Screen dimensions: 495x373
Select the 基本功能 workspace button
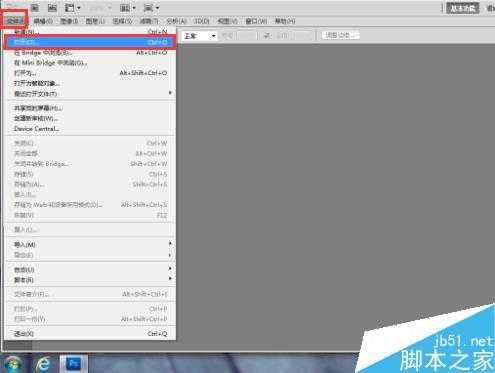(463, 8)
